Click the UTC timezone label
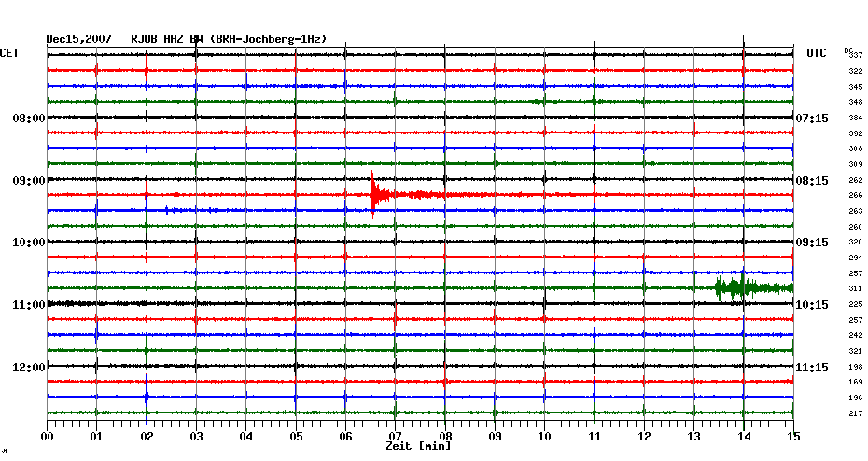868x461 pixels. coord(817,53)
